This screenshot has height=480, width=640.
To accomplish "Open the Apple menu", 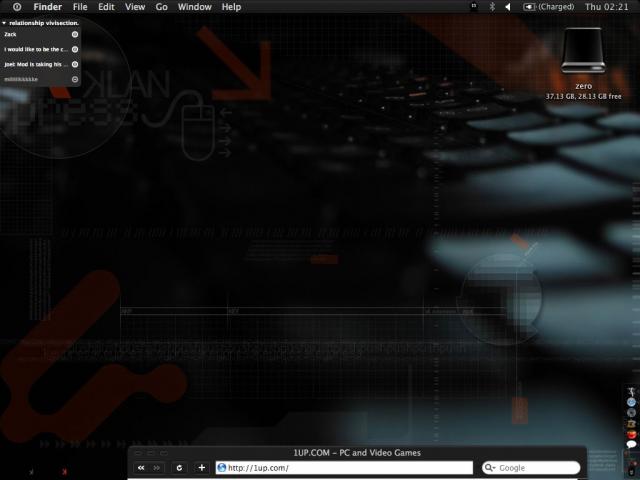I will coord(17,7).
